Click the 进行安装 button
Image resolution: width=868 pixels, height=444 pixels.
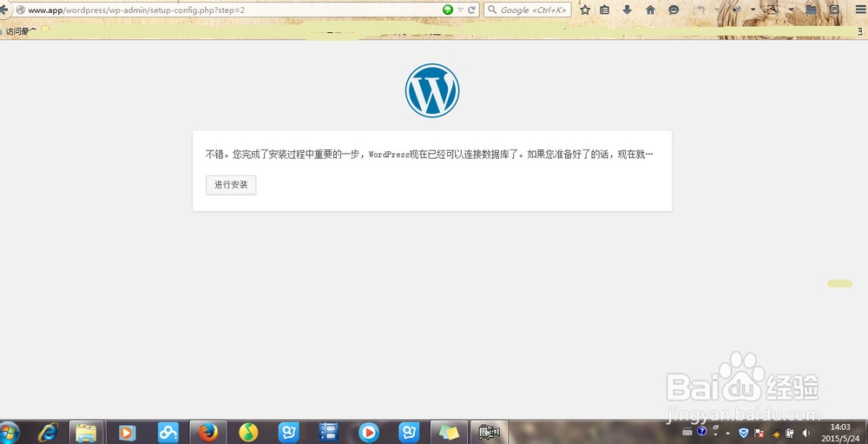point(231,185)
